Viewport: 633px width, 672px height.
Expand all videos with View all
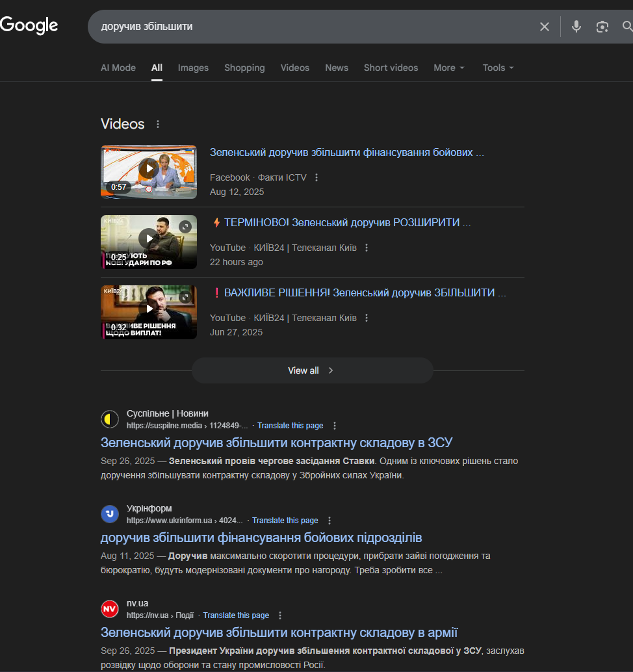click(x=311, y=370)
